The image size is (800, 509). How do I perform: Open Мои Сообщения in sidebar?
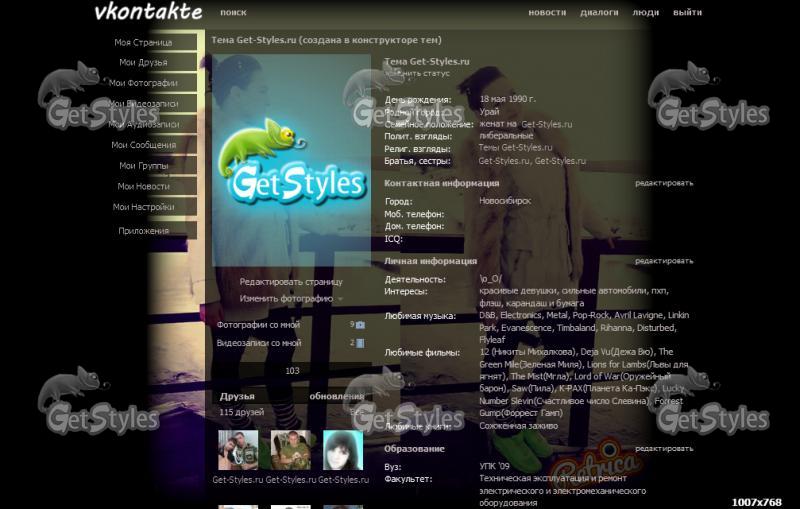143,145
